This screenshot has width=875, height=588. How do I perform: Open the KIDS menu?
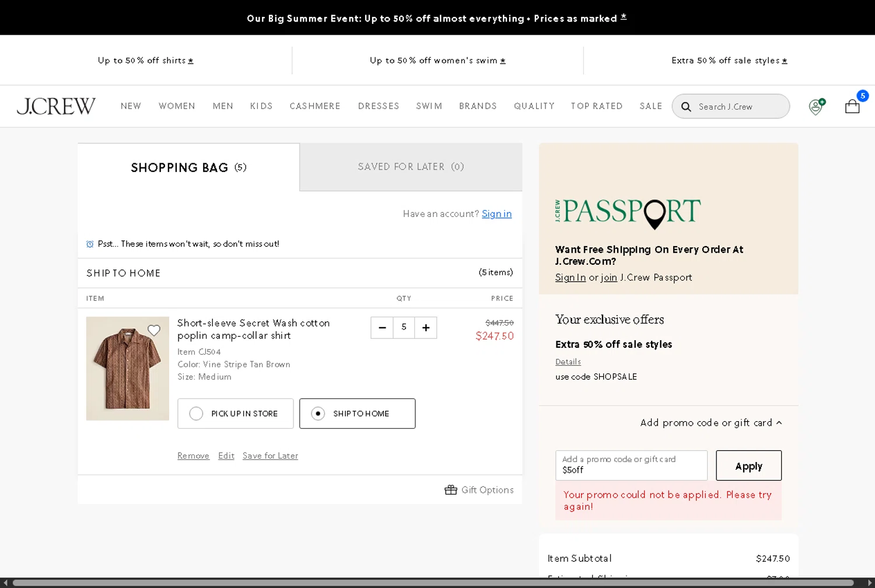click(x=261, y=106)
